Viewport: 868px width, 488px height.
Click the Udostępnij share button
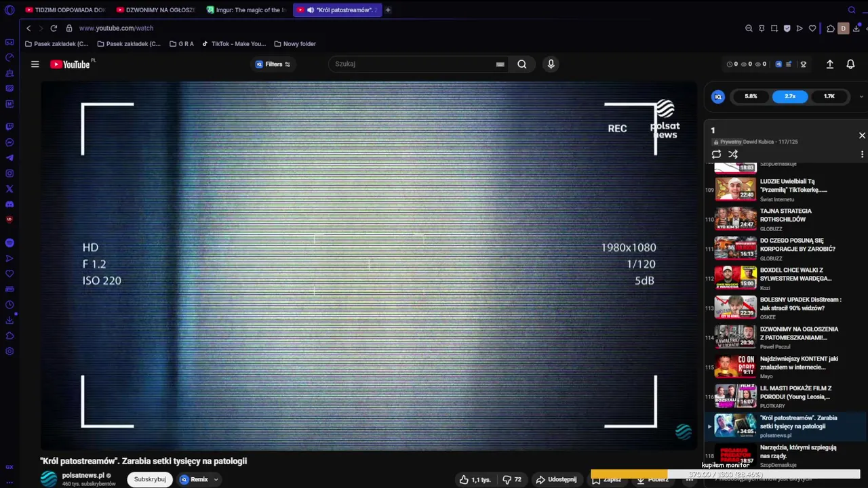click(x=556, y=479)
